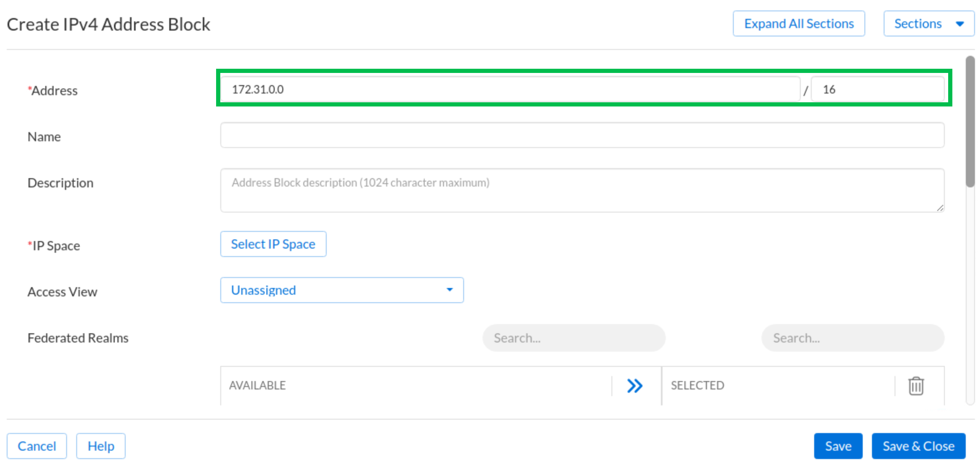The image size is (980, 467).
Task: Click the prefix length field showing 16
Action: [x=877, y=89]
